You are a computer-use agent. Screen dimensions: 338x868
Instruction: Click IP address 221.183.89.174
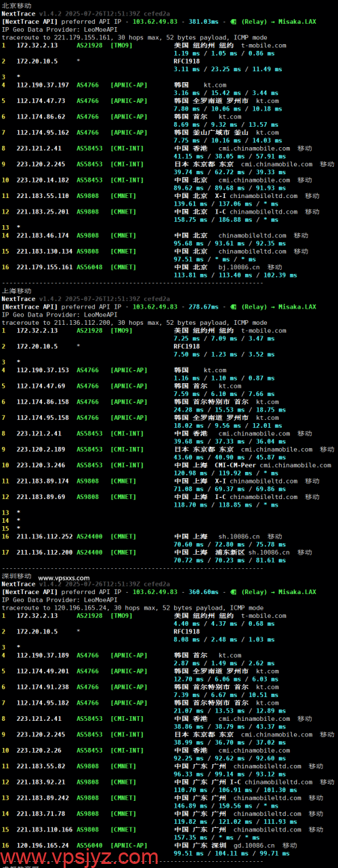43,481
